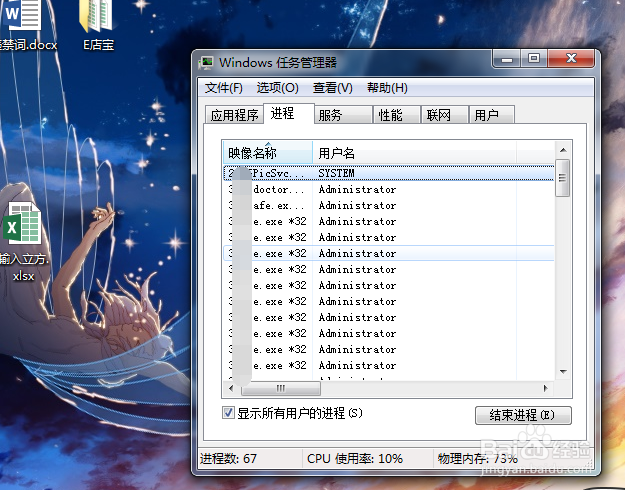Switch to the 服务 tab
Screen dimensions: 625x490
coord(343,115)
